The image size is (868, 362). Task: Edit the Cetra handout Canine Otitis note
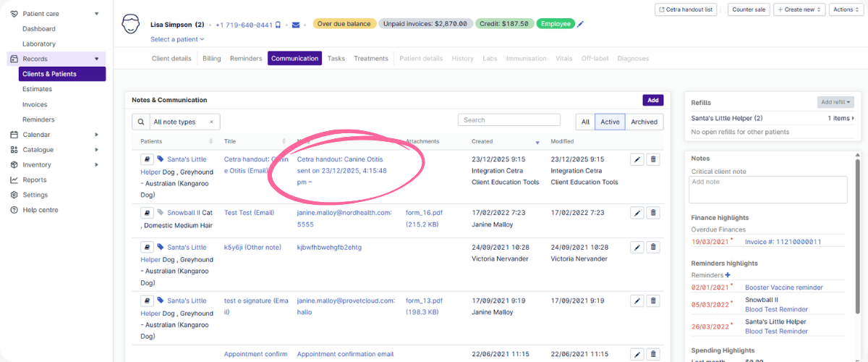tap(637, 159)
